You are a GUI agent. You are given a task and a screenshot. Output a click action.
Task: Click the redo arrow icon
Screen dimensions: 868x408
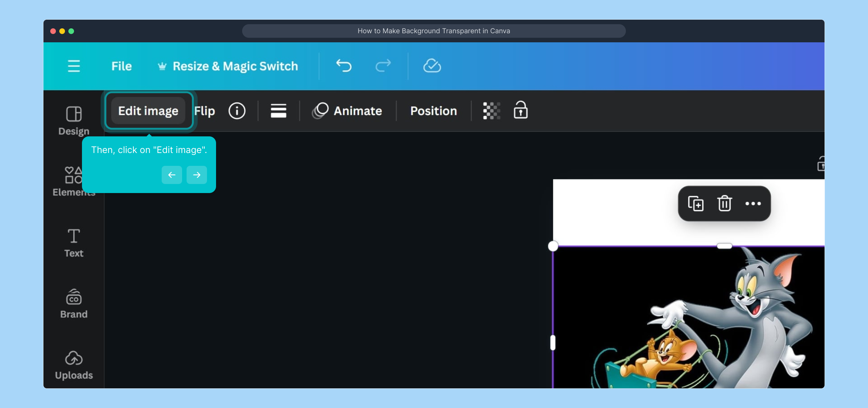click(383, 66)
